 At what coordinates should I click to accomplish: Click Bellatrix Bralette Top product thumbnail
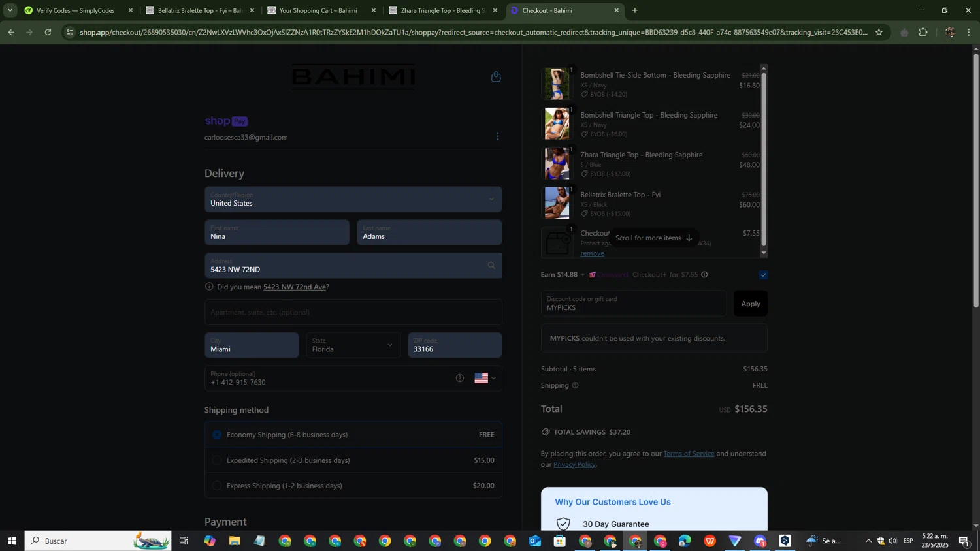pyautogui.click(x=557, y=203)
